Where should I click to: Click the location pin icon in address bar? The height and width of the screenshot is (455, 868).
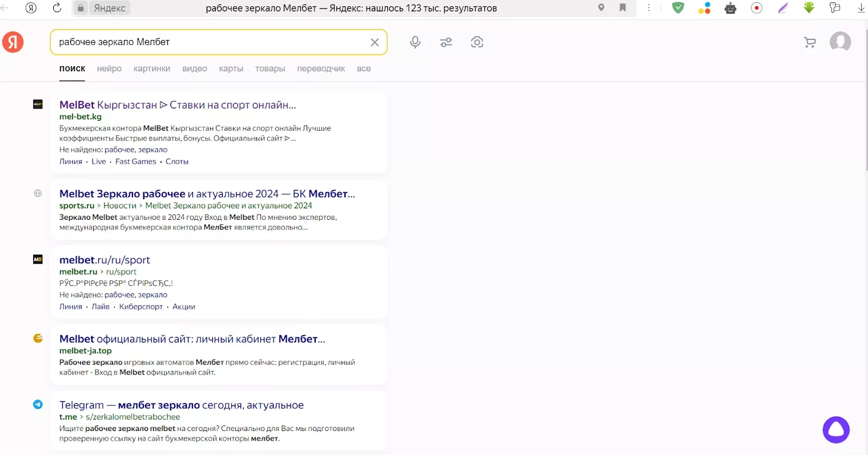click(x=601, y=7)
